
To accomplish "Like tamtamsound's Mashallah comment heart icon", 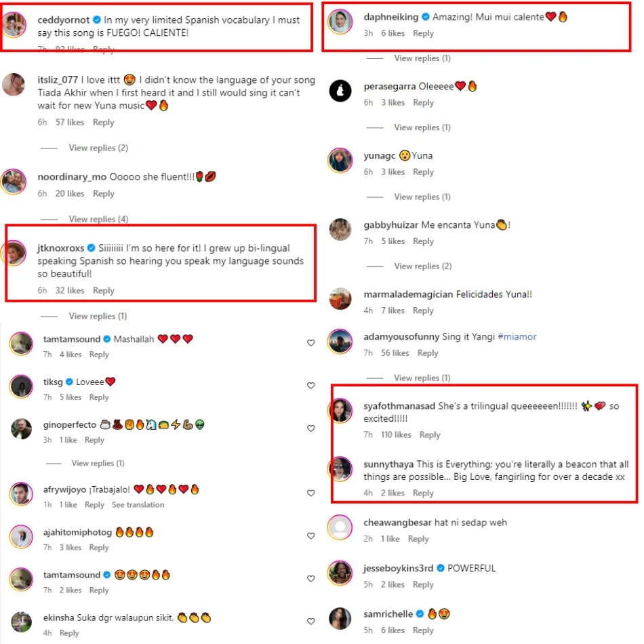I will [311, 342].
